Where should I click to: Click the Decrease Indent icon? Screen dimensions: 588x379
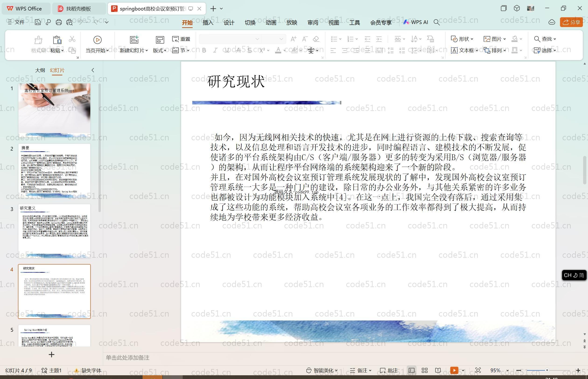[367, 39]
